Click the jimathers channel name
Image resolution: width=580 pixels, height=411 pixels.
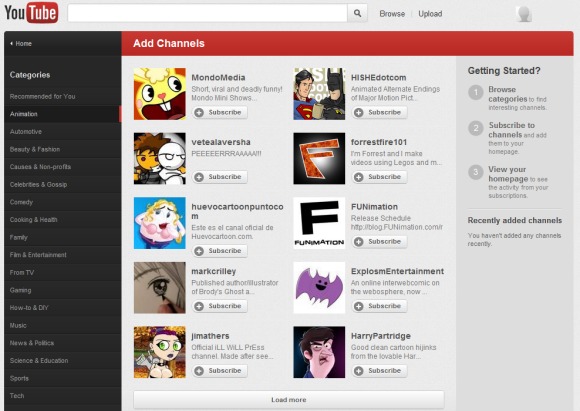pyautogui.click(x=210, y=336)
